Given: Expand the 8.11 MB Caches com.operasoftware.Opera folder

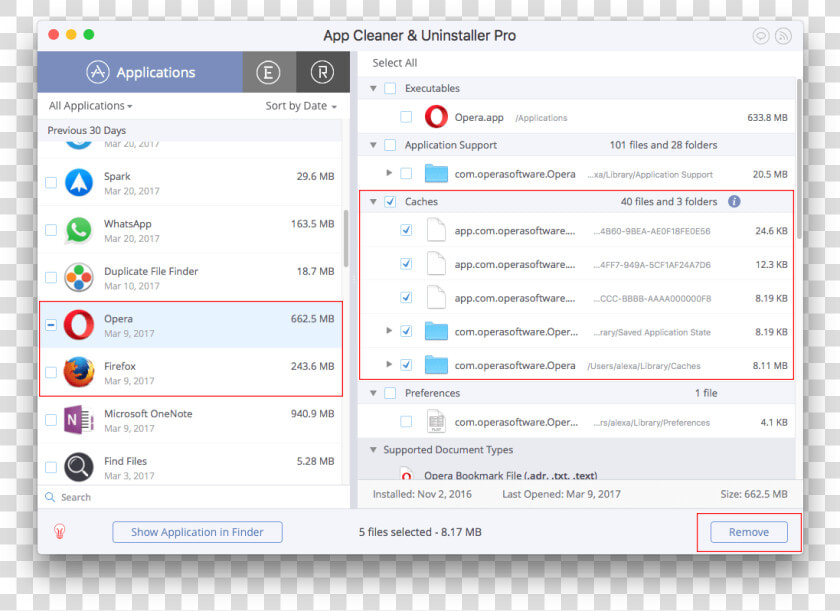Looking at the screenshot, I should pyautogui.click(x=389, y=365).
